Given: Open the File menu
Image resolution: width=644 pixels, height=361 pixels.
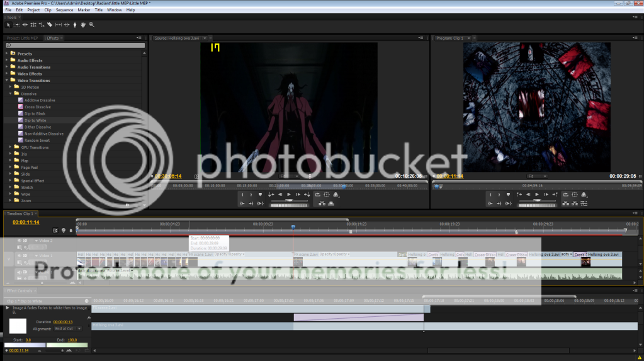Looking at the screenshot, I should point(8,10).
